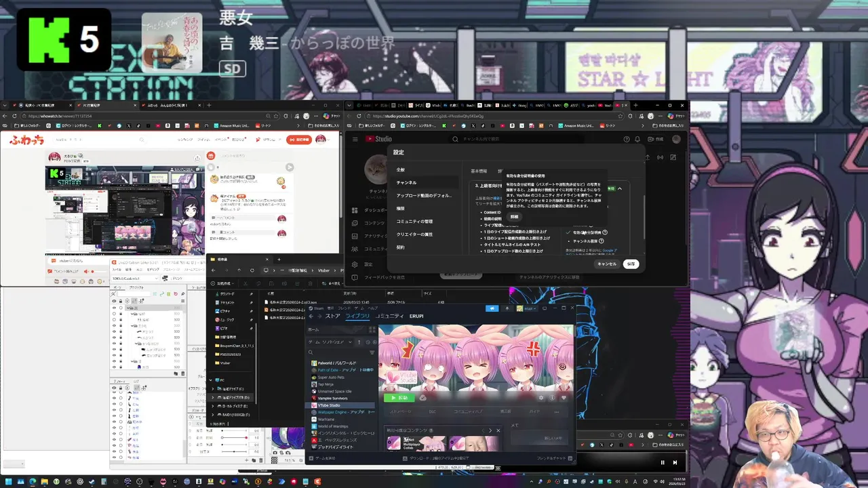Image resolution: width=868 pixels, height=488 pixels.
Task: Click the details button in the ID tooltip
Action: click(x=514, y=216)
